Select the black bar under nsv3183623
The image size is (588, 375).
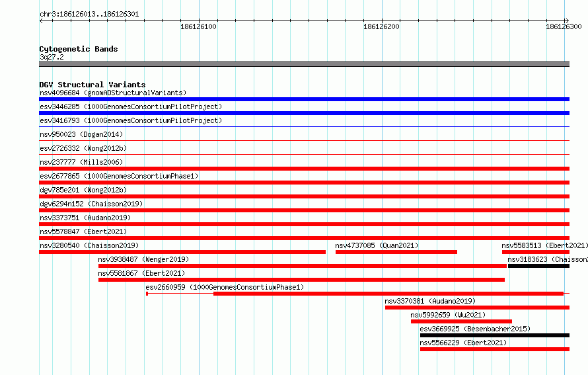click(x=539, y=266)
